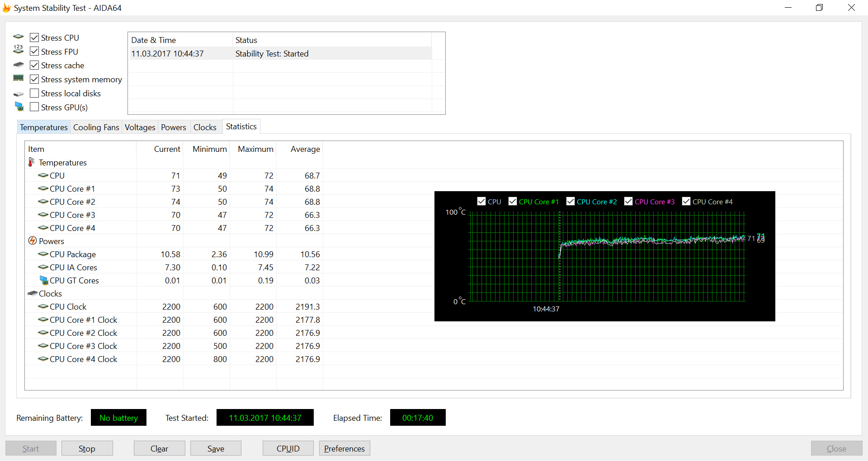Click the icon for CPU Core #1 Clock
The image size is (868, 461).
click(43, 320)
